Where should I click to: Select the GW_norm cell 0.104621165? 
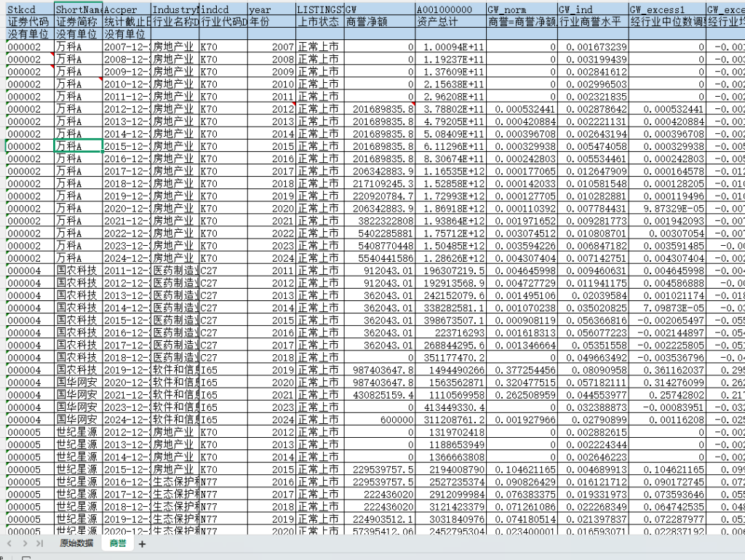point(522,469)
